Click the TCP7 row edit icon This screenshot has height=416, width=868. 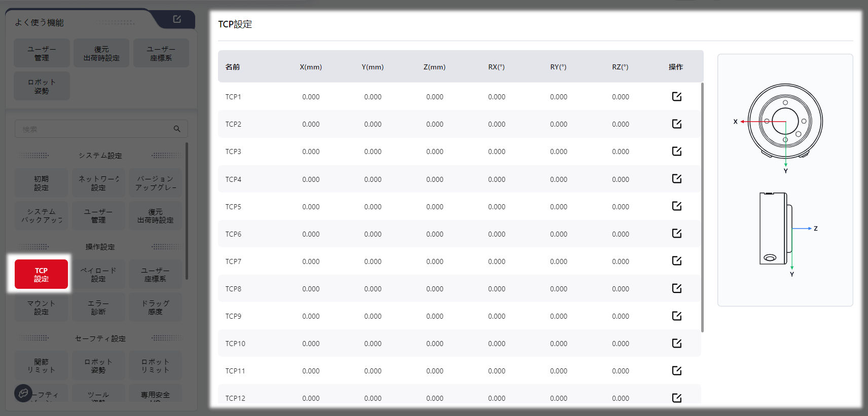(676, 260)
